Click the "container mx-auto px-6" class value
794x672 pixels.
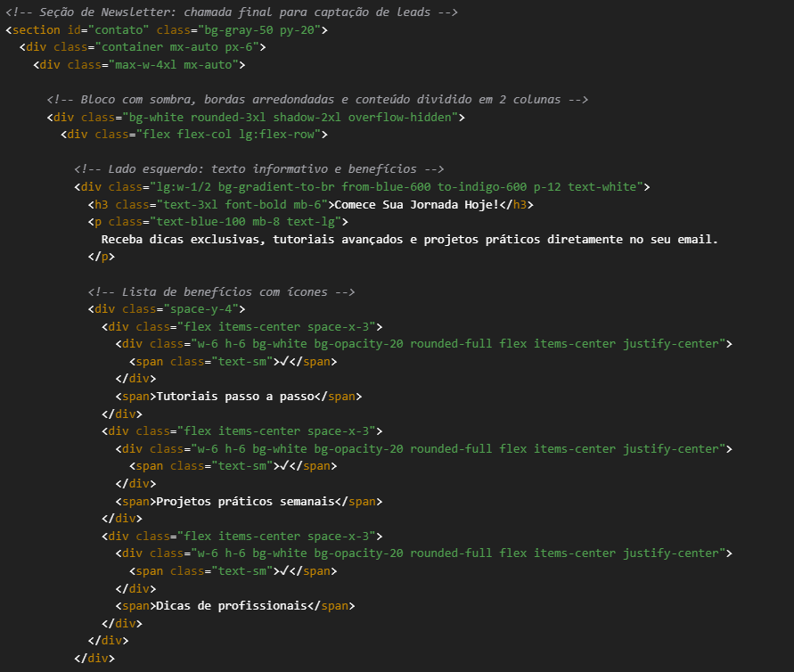180,47
